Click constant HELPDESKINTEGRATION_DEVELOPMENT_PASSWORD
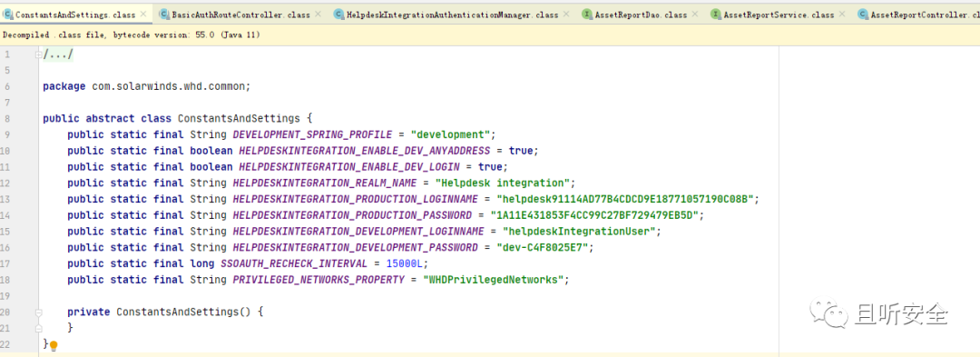 pos(355,248)
